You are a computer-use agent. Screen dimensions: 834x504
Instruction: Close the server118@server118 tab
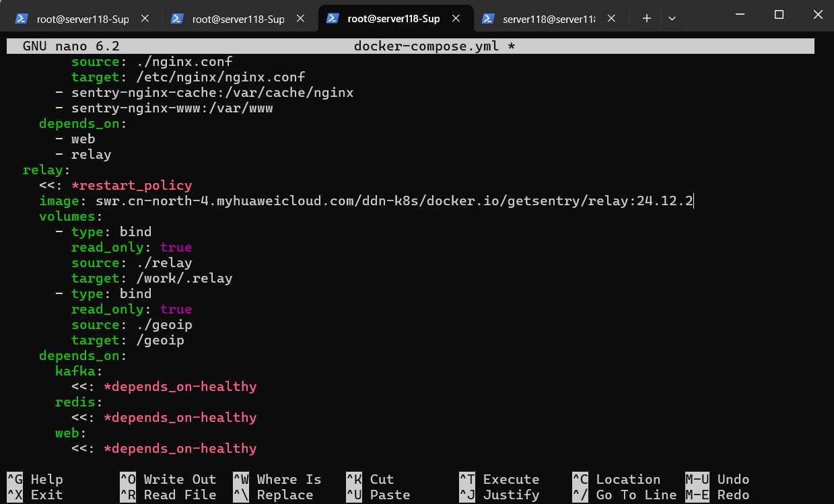tap(611, 19)
